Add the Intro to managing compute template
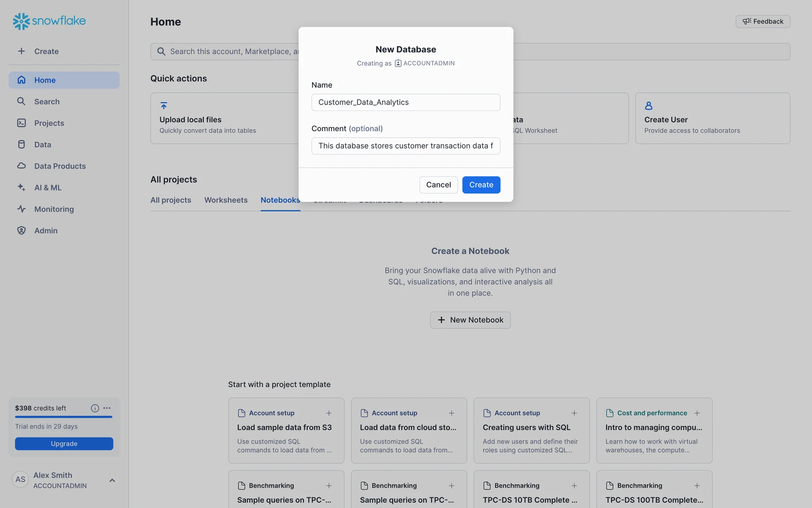Image resolution: width=812 pixels, height=508 pixels. [697, 413]
